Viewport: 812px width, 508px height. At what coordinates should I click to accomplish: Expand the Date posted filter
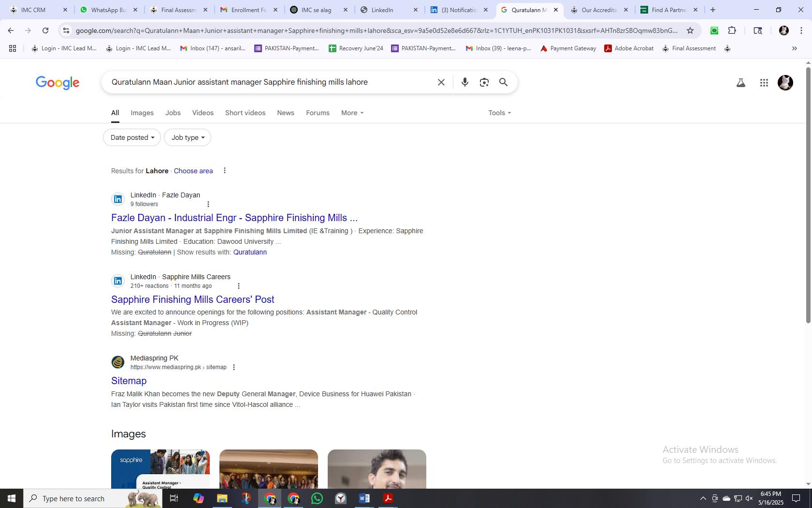click(x=132, y=137)
